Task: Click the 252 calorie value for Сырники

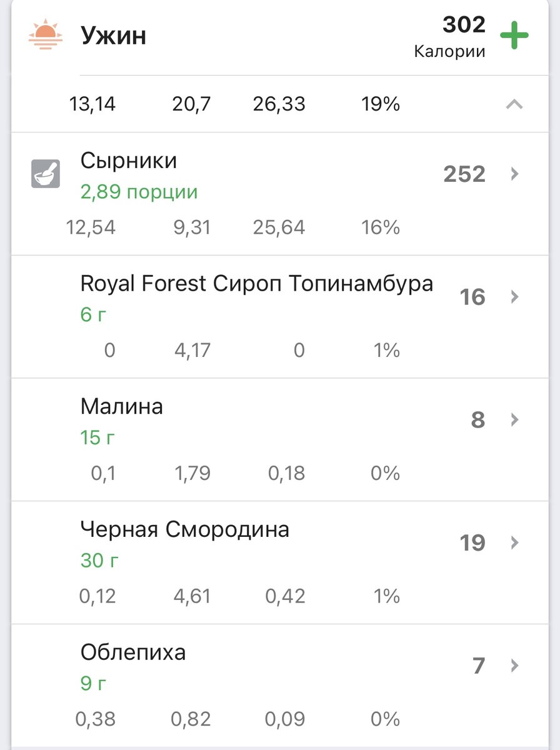Action: 464,174
